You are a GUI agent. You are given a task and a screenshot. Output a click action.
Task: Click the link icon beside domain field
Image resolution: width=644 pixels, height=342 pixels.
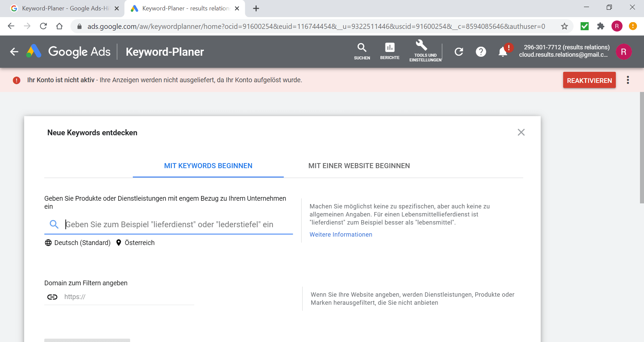tap(52, 297)
